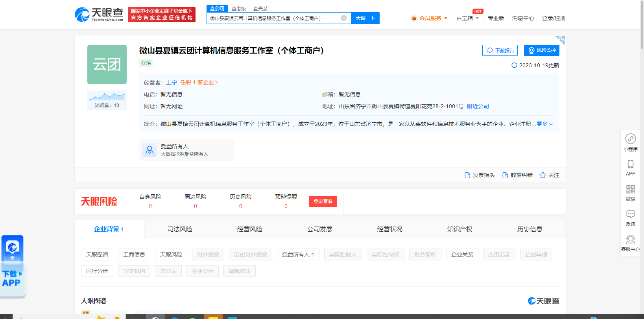
Task: Click 登录/注册 to sign in
Action: [x=554, y=18]
